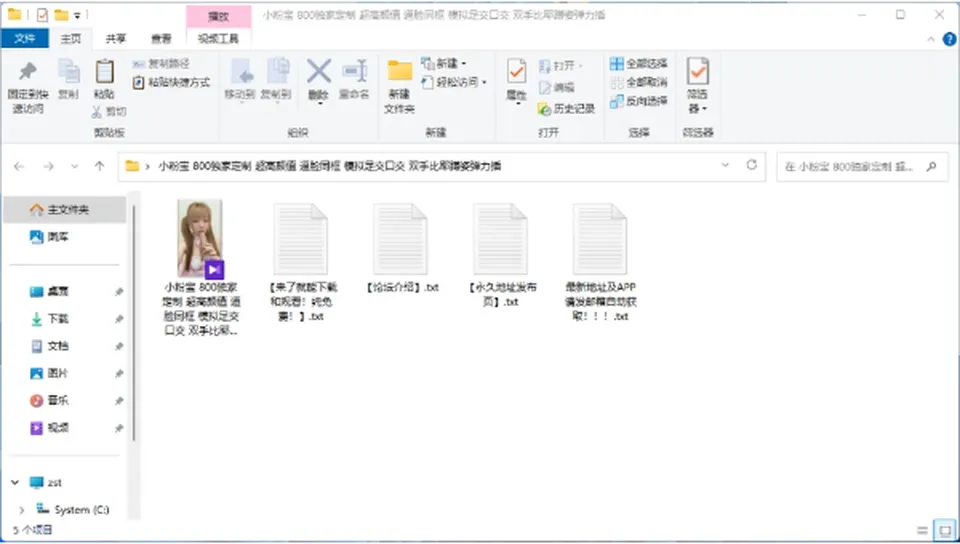Click Invert Selection in the ribbon
The image size is (960, 544).
(639, 101)
